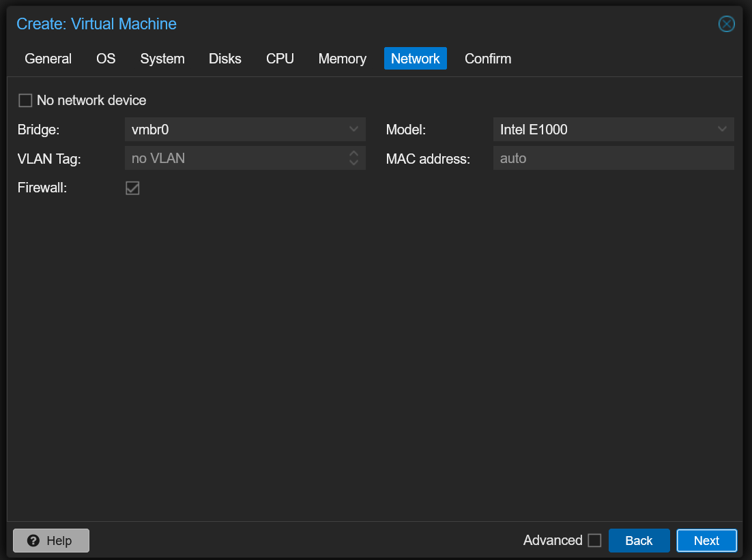The image size is (752, 560).
Task: Open the Memory tab
Action: pos(342,59)
